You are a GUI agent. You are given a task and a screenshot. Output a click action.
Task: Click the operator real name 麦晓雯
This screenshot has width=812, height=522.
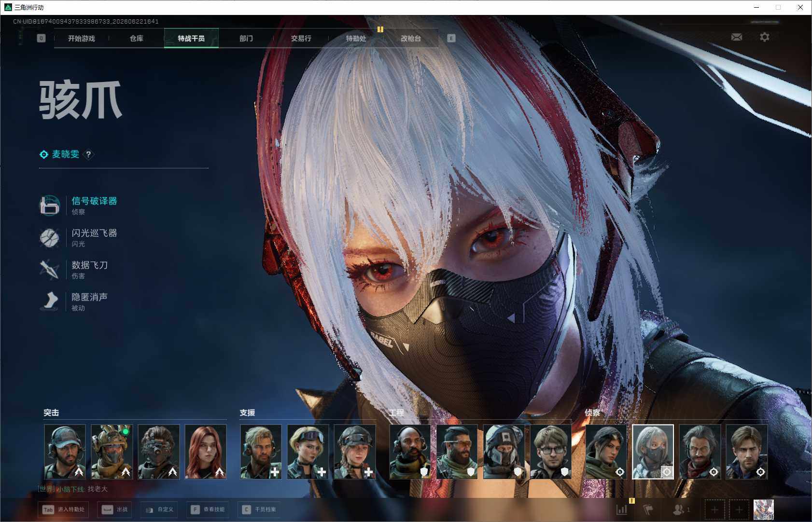(66, 154)
